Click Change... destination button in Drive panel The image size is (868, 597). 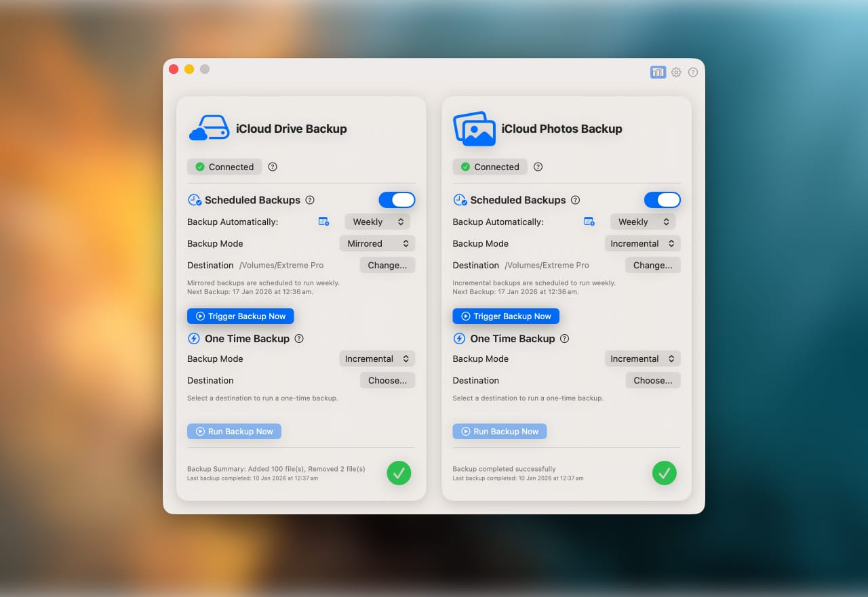pos(387,265)
